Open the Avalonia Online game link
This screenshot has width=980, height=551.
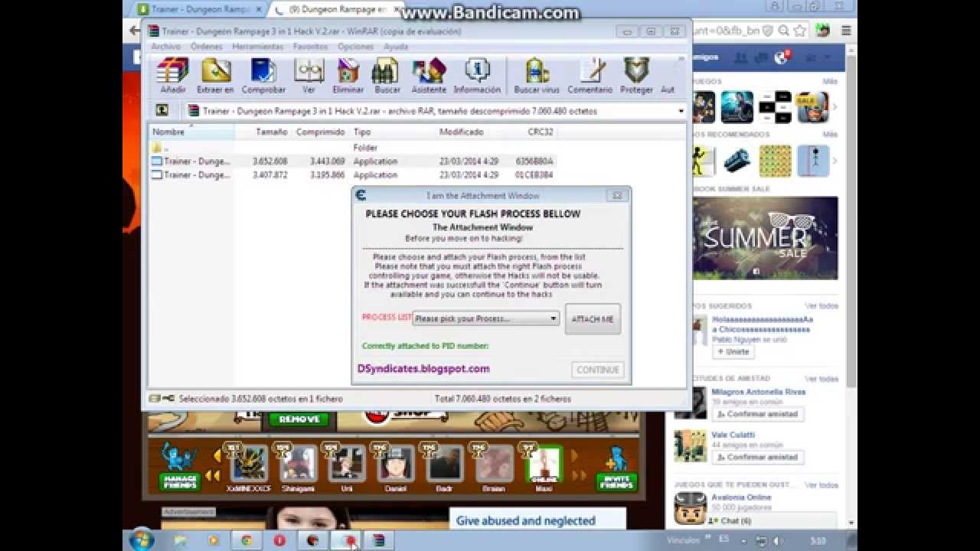point(741,497)
